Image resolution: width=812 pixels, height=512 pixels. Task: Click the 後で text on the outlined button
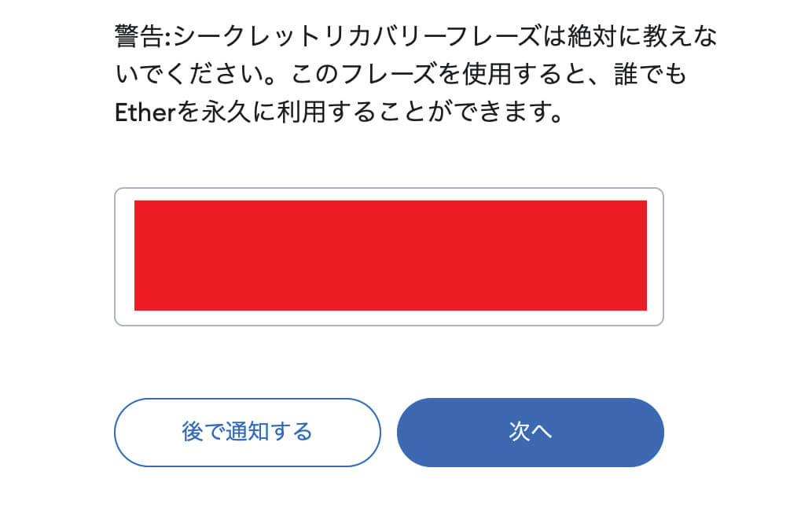coord(204,433)
